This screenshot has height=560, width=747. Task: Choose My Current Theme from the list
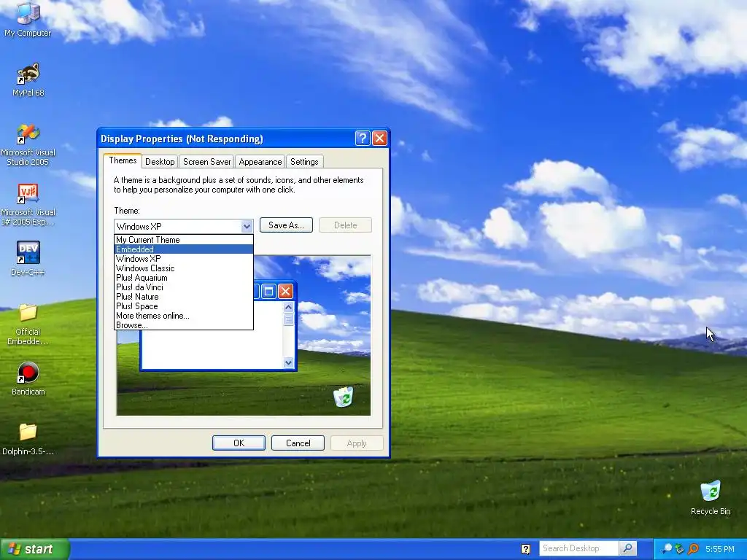(184, 239)
